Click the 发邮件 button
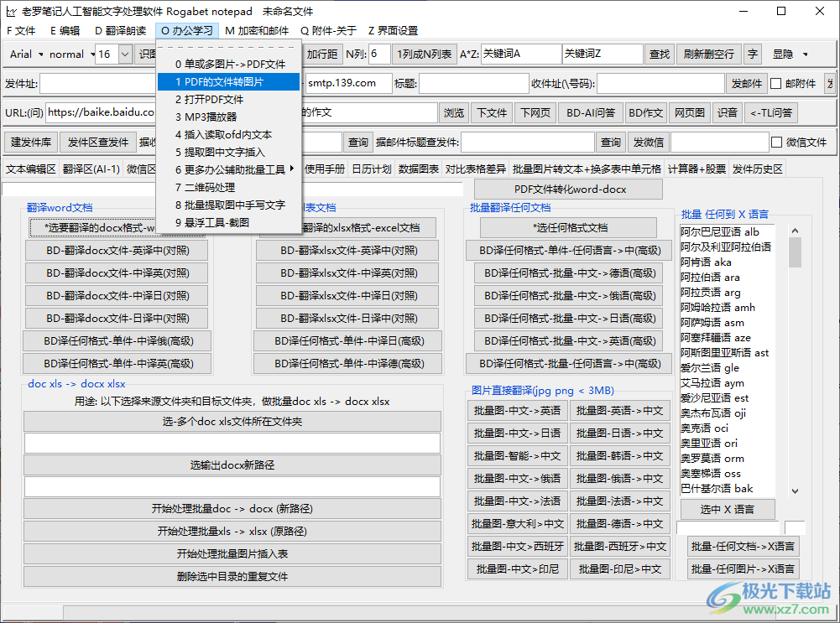Image resolution: width=840 pixels, height=623 pixels. (747, 84)
